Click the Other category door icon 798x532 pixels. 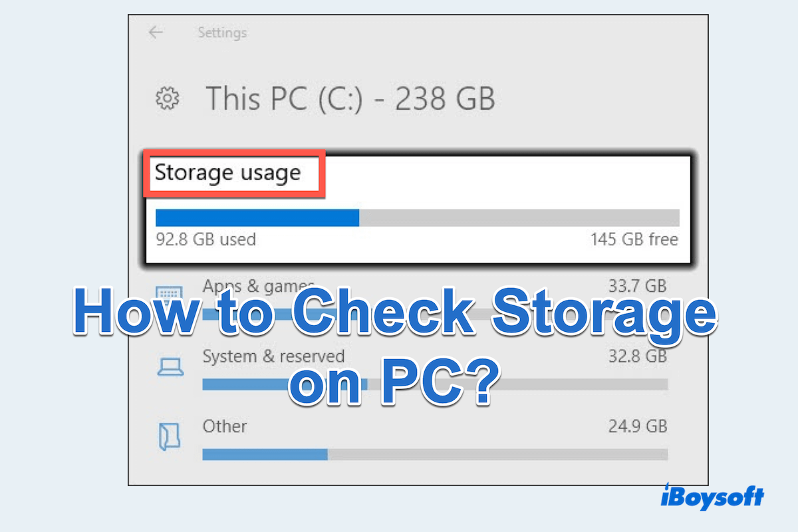[x=171, y=436]
